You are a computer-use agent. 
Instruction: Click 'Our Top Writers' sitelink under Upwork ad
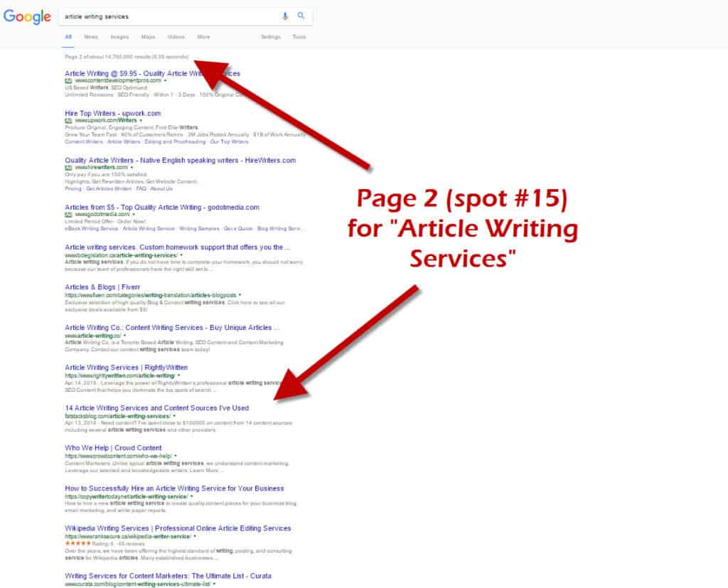(230, 141)
